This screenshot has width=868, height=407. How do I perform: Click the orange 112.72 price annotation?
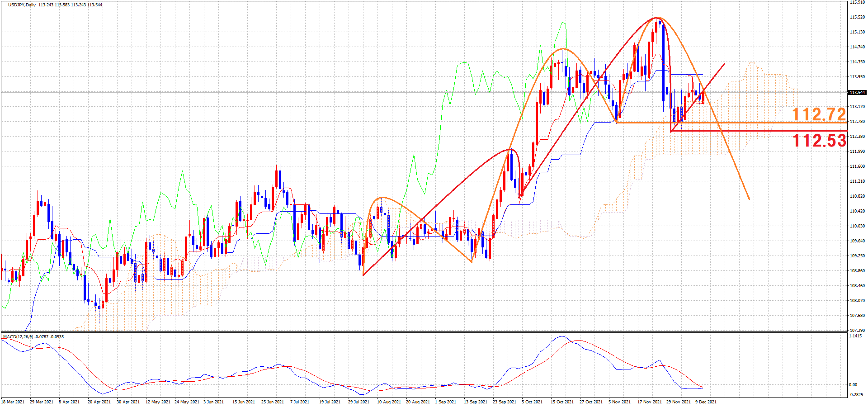click(819, 114)
